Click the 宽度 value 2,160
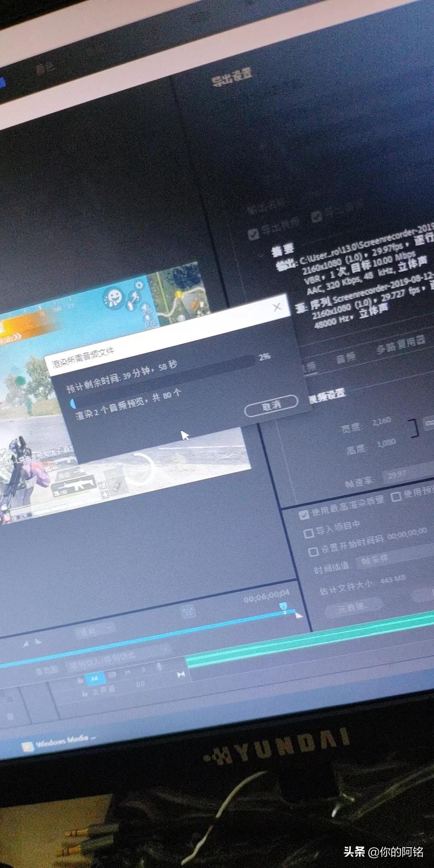This screenshot has width=434, height=868. tap(382, 421)
